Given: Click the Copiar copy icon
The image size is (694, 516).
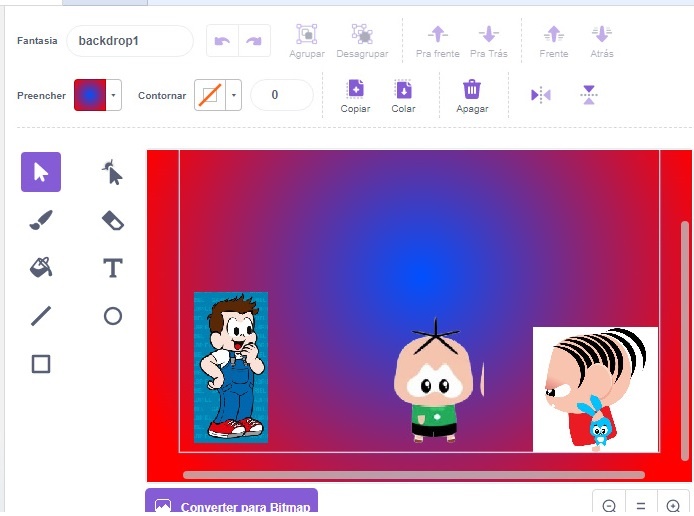Looking at the screenshot, I should (355, 96).
